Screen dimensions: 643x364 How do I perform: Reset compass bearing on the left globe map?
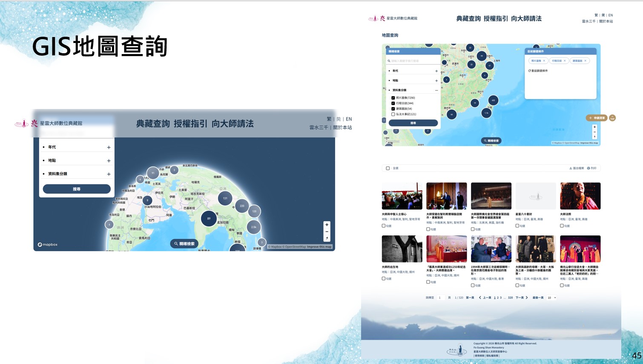(x=327, y=238)
